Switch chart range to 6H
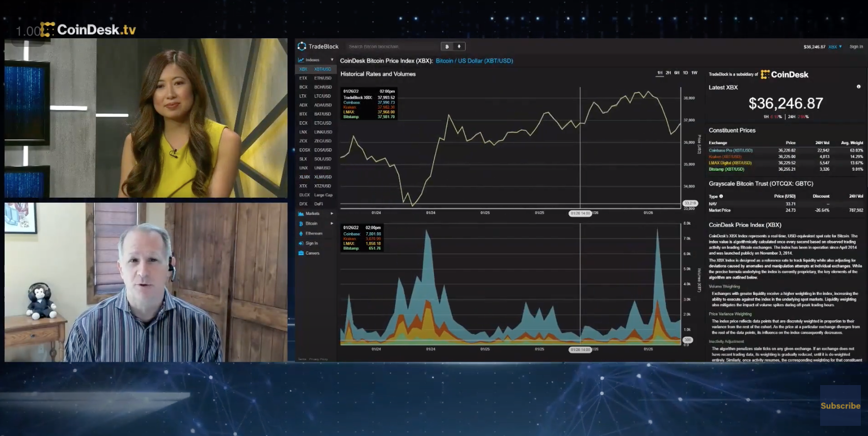 click(677, 73)
